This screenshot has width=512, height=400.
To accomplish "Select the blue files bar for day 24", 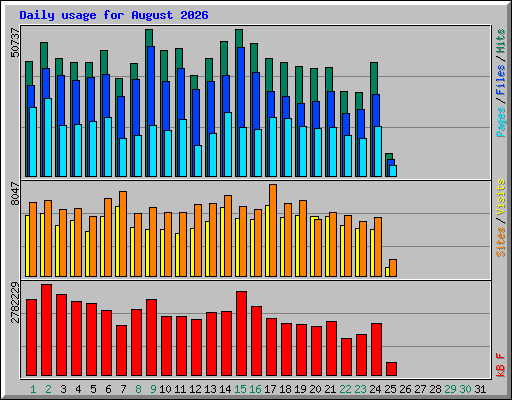I will pos(376,110).
